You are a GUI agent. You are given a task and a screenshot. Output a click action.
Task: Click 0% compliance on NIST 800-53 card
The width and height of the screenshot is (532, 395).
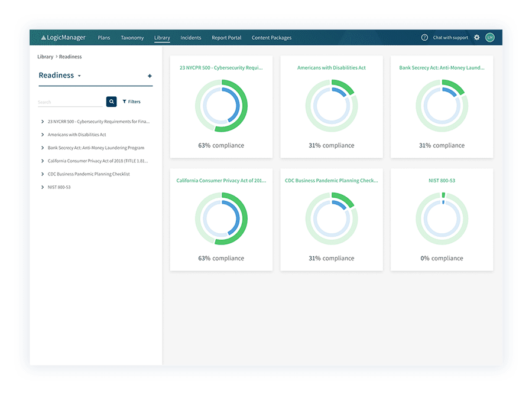coord(442,258)
